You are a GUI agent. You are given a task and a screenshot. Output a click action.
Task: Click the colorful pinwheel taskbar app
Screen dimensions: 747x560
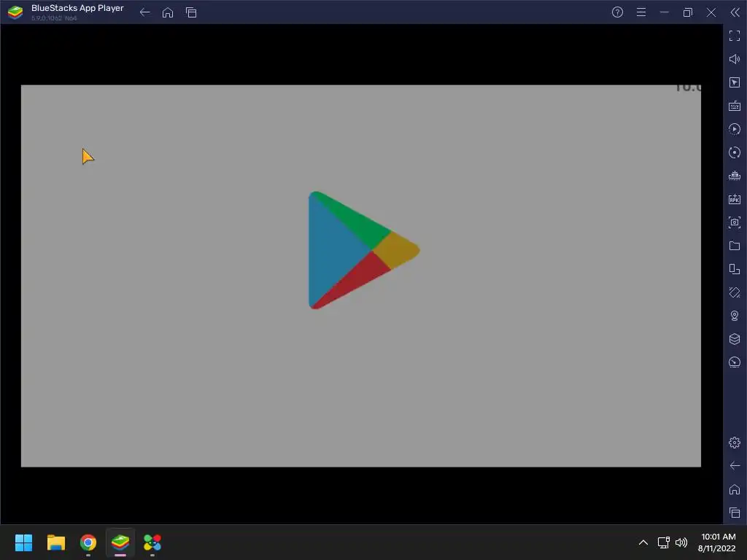click(x=152, y=542)
